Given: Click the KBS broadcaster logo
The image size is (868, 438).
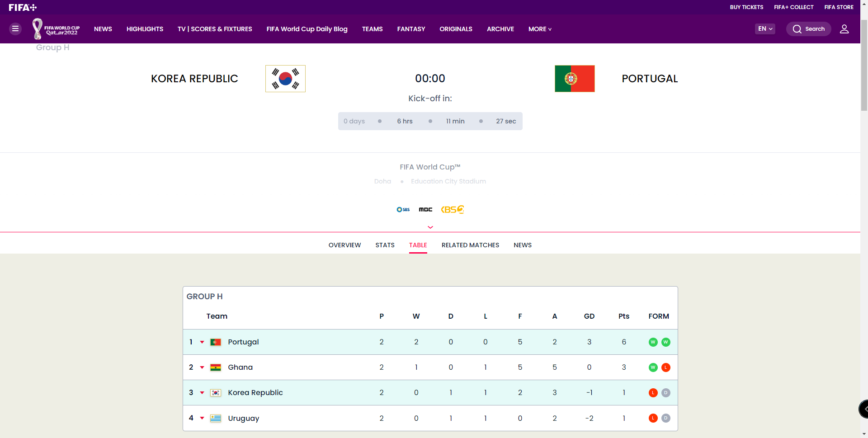Looking at the screenshot, I should pyautogui.click(x=453, y=209).
